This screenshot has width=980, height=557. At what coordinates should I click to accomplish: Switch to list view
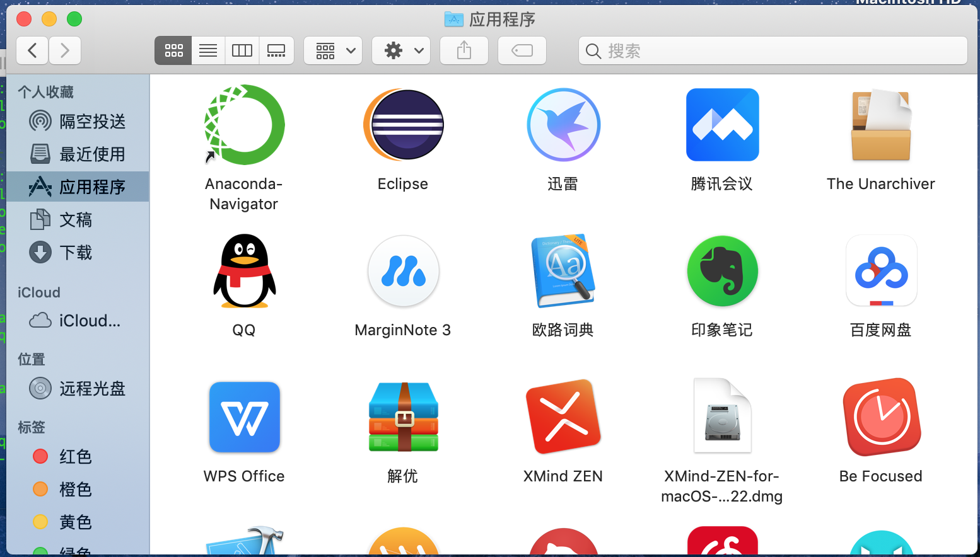tap(207, 50)
